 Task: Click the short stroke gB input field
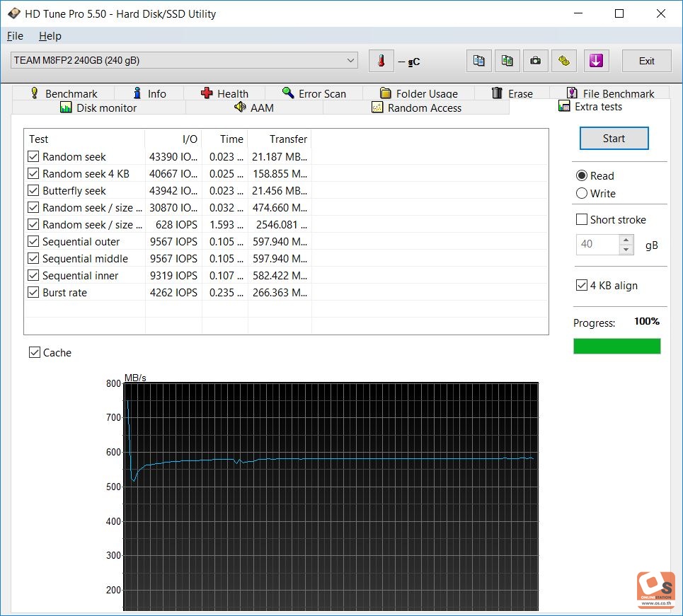(597, 245)
